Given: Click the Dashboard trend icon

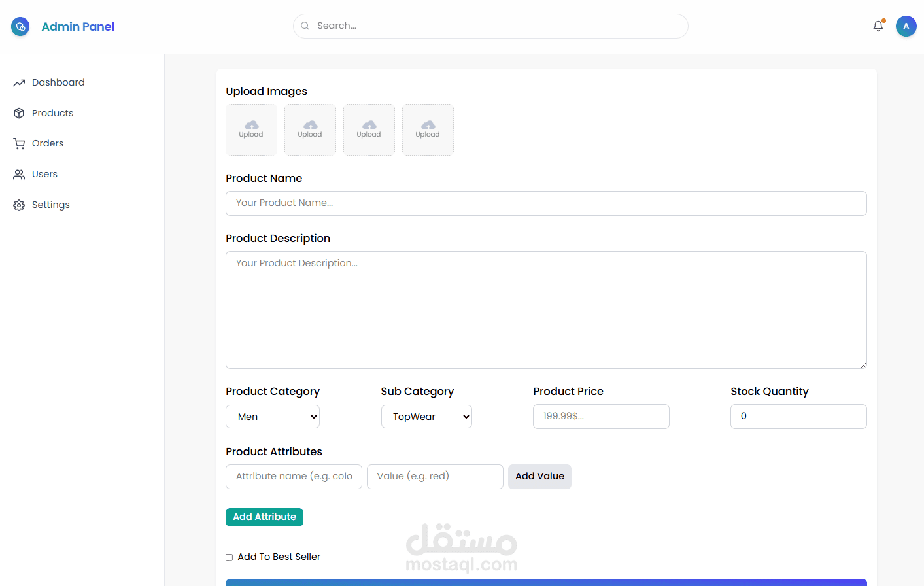Looking at the screenshot, I should pos(19,83).
